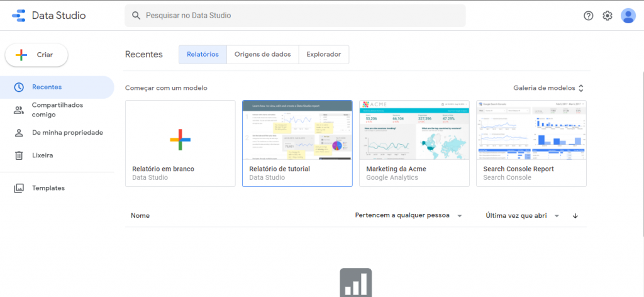
Task: Select the Relatórios tab
Action: click(x=203, y=55)
